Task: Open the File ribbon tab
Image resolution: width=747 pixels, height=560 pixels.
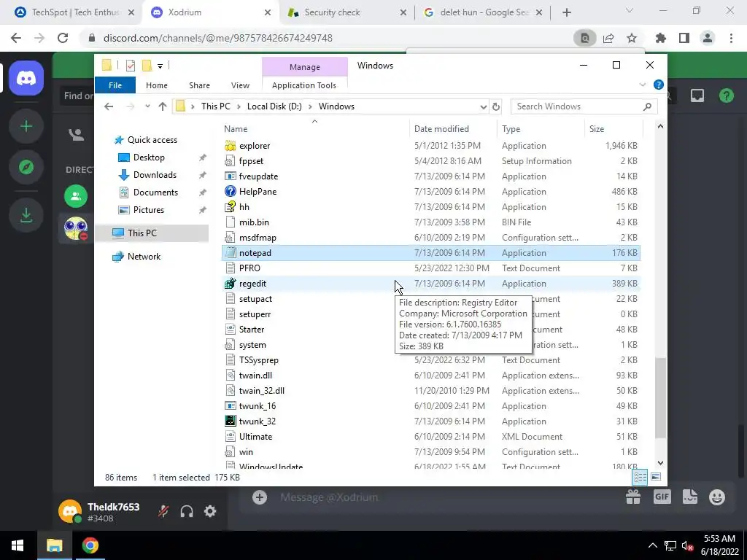Action: [115, 85]
